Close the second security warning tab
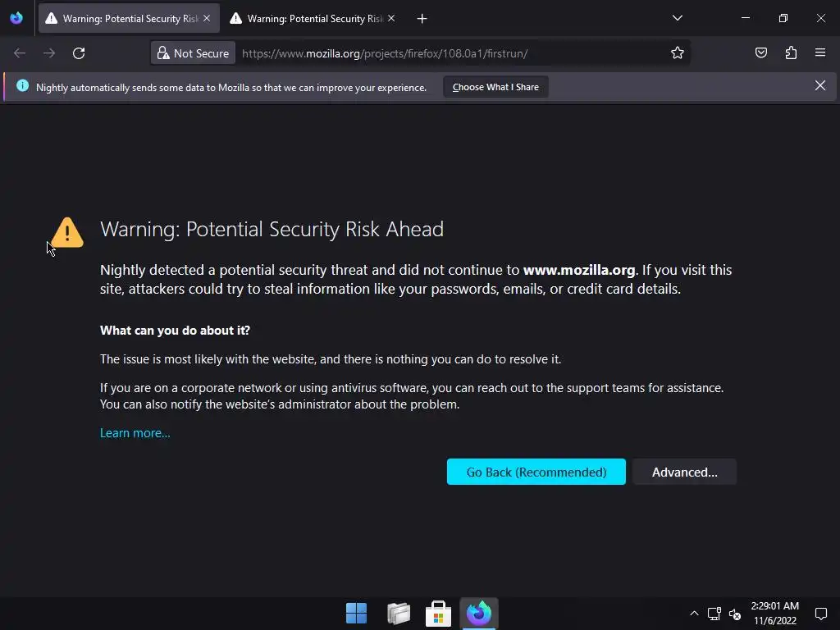Screen dimensions: 840x630 (391, 18)
